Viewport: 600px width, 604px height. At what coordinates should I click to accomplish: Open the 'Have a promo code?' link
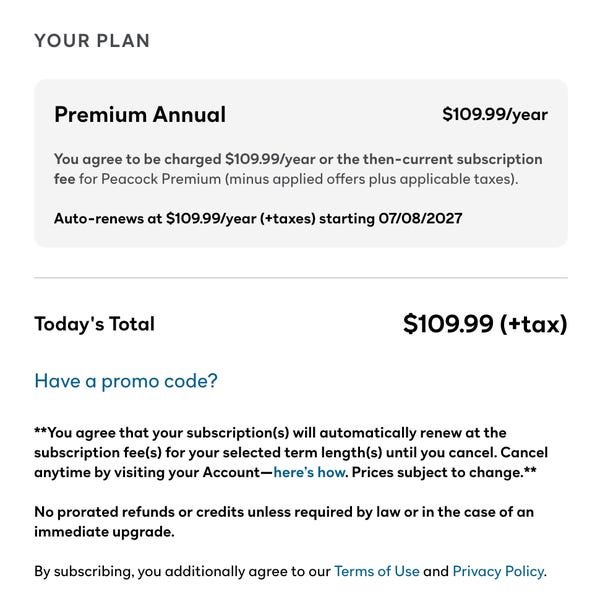[126, 381]
